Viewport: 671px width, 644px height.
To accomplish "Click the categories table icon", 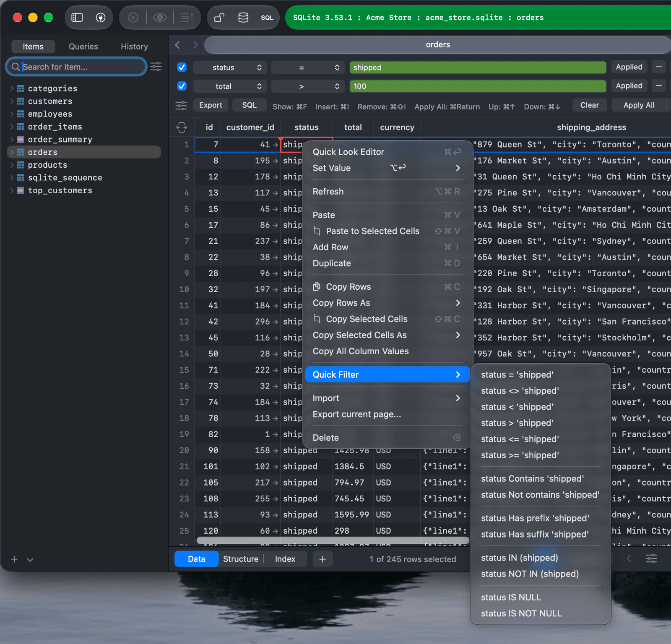I will coord(20,88).
